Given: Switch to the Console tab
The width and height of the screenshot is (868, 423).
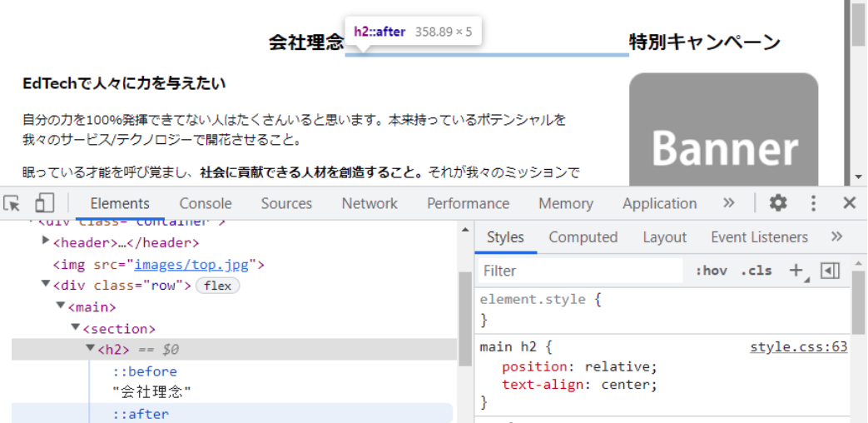Looking at the screenshot, I should click(x=206, y=204).
